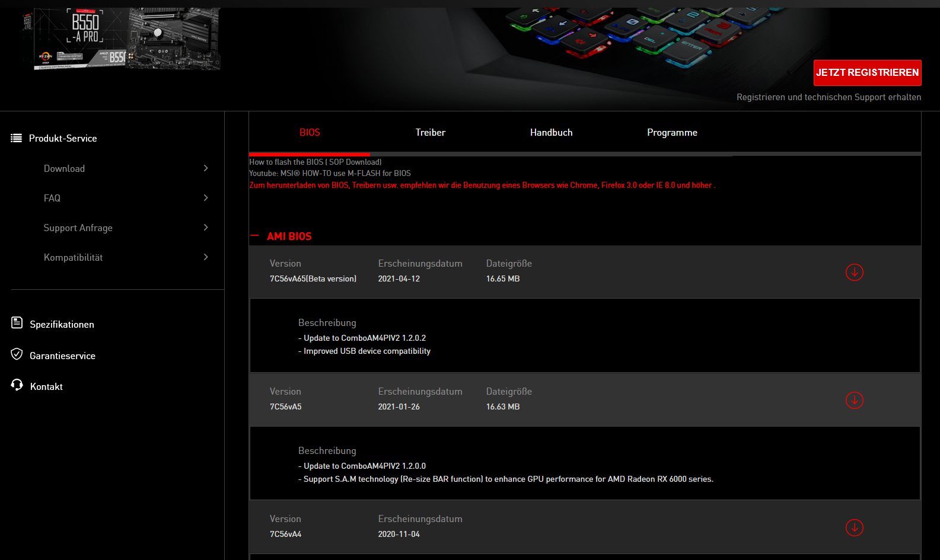Open the Programme tab
This screenshot has height=560, width=940.
(x=672, y=133)
